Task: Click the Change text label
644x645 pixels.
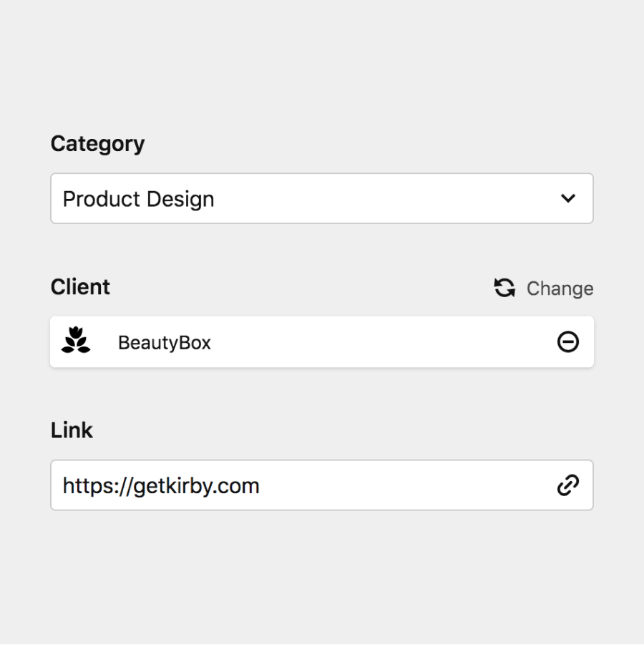Action: click(560, 288)
